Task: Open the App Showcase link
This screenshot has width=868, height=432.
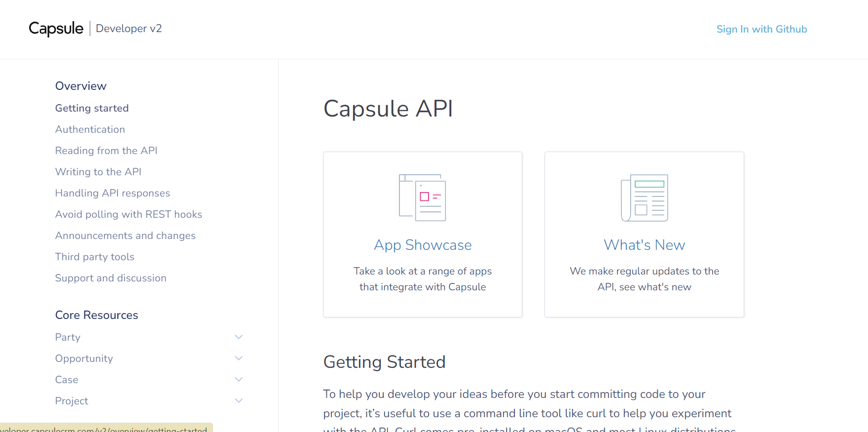Action: [423, 245]
